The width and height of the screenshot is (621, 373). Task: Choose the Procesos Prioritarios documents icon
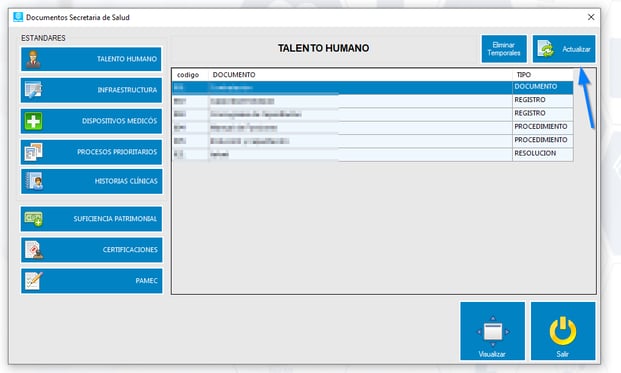click(x=33, y=152)
